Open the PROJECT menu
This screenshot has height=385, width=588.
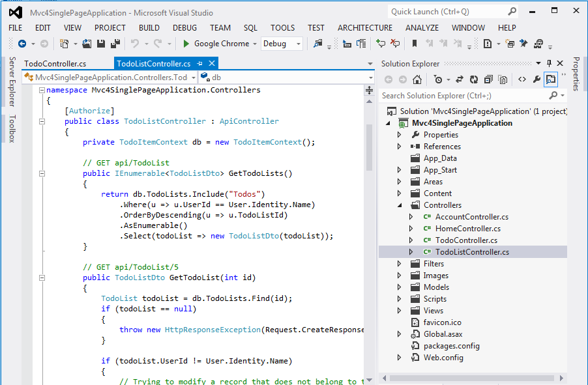tap(110, 28)
